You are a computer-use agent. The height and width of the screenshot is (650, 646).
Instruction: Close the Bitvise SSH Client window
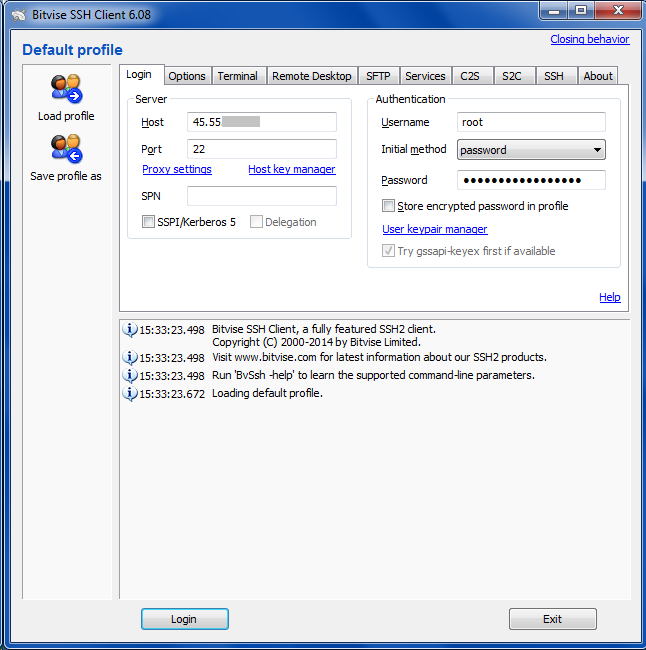point(618,11)
